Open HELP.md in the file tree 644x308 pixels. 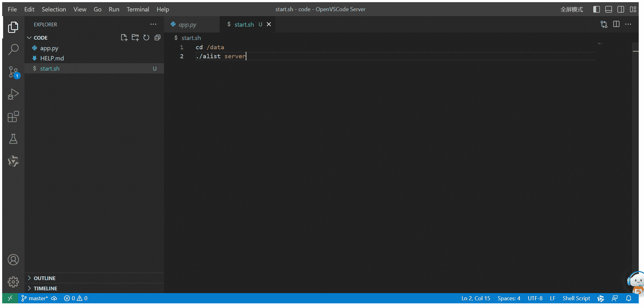coord(52,58)
